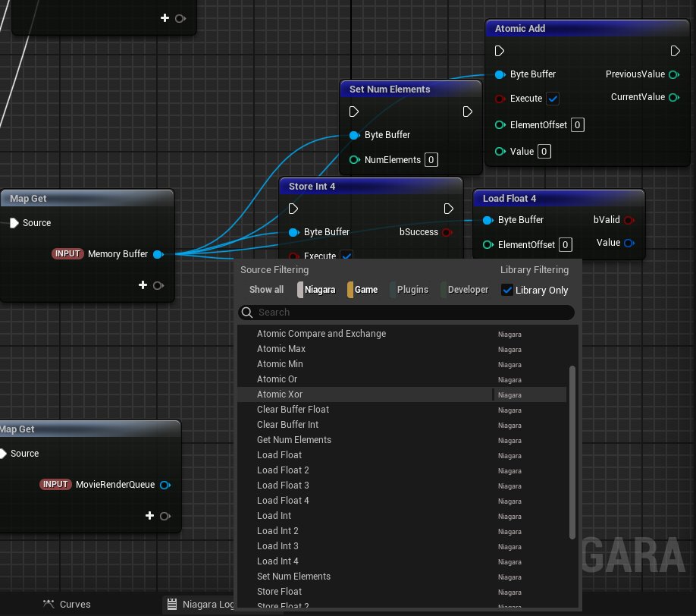Click the MovieRenderQueue output pin
This screenshot has height=616, width=696.
pyautogui.click(x=165, y=485)
